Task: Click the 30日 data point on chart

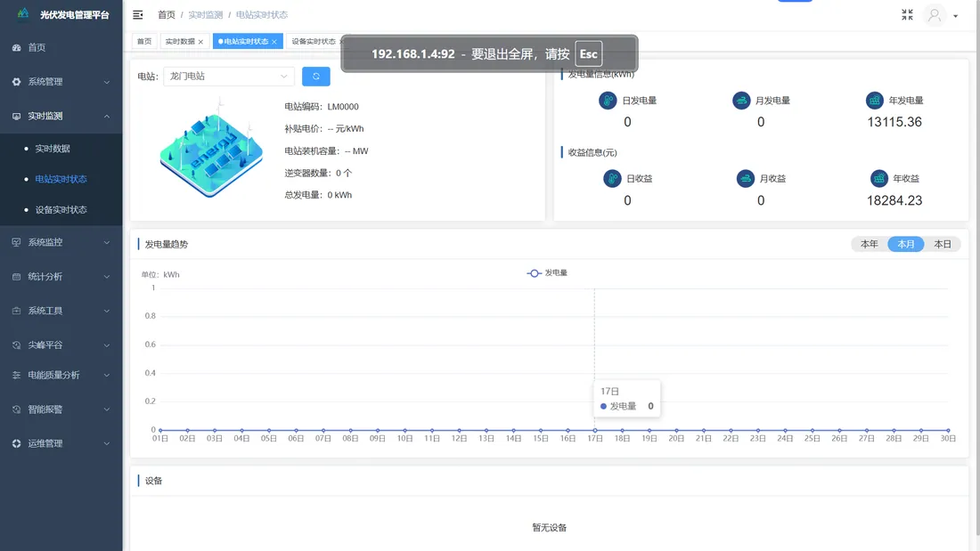Action: 948,430
